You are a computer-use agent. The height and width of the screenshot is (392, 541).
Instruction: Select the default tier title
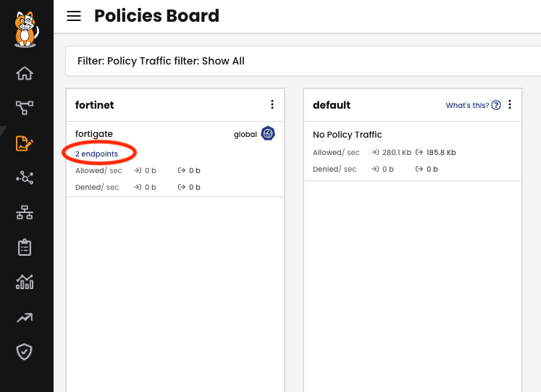coord(332,105)
